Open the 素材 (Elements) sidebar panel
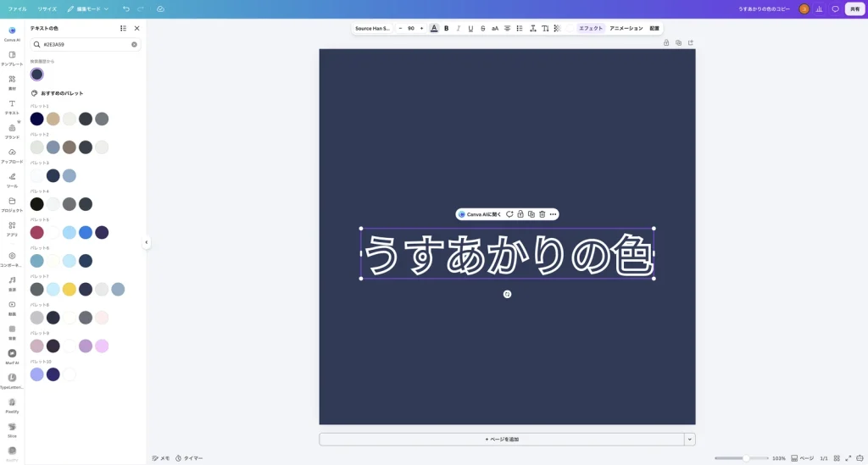Image resolution: width=868 pixels, height=465 pixels. coord(12,82)
